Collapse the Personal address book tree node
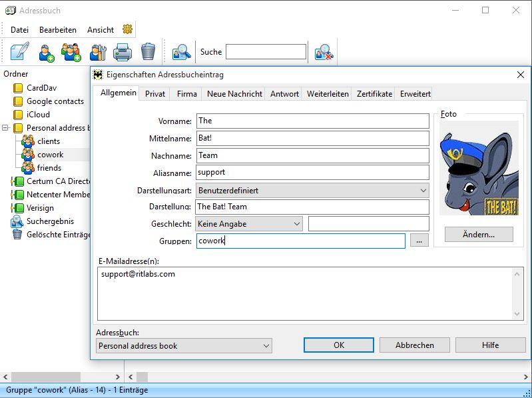 (6, 128)
